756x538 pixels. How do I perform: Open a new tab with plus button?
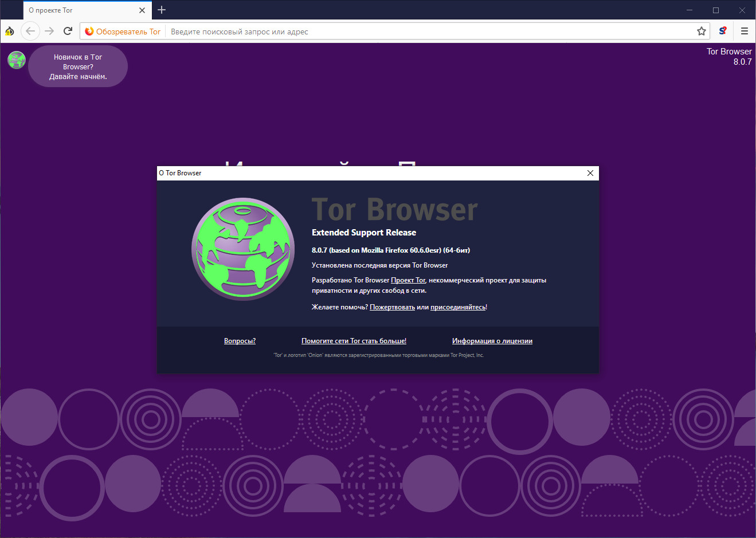coord(162,10)
